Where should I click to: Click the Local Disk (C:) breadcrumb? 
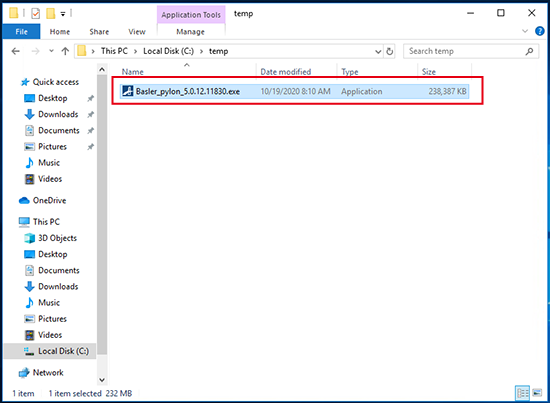168,51
